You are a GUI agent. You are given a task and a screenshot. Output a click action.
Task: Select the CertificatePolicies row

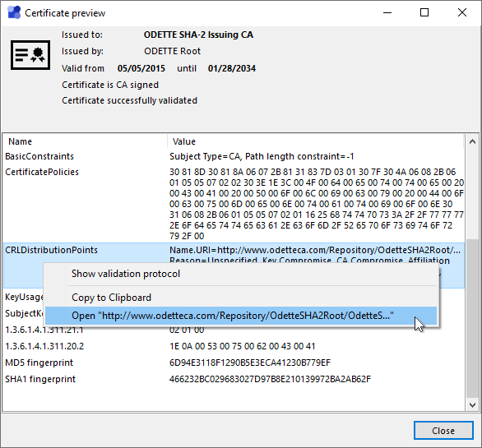point(234,203)
